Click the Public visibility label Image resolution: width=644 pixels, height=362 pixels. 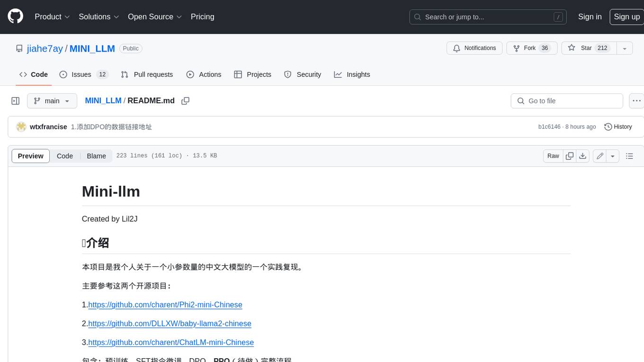coord(131,48)
